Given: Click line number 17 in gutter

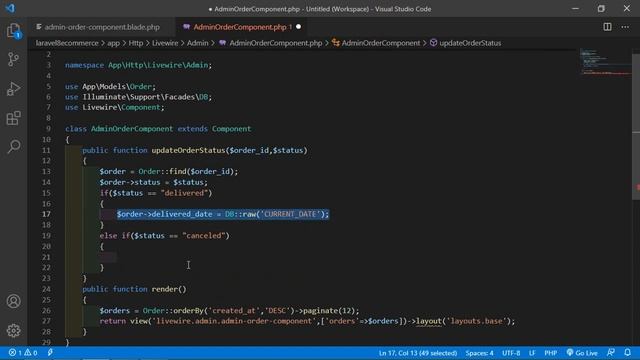Looking at the screenshot, I should pos(46,214).
